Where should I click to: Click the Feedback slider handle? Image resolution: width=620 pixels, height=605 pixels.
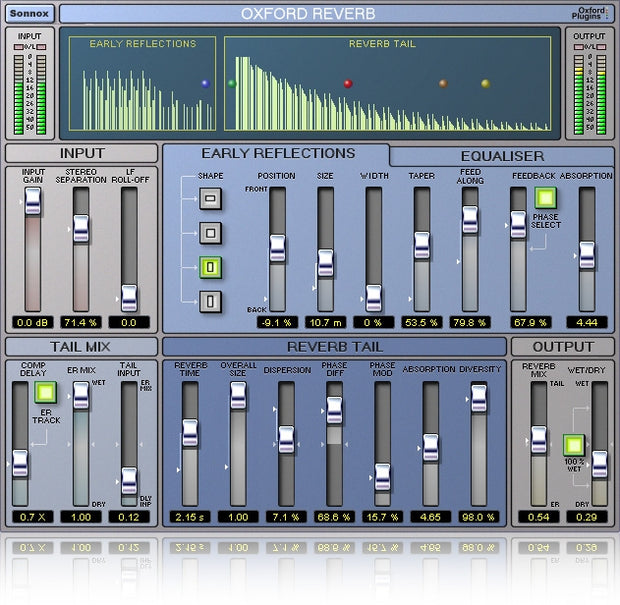[x=518, y=225]
